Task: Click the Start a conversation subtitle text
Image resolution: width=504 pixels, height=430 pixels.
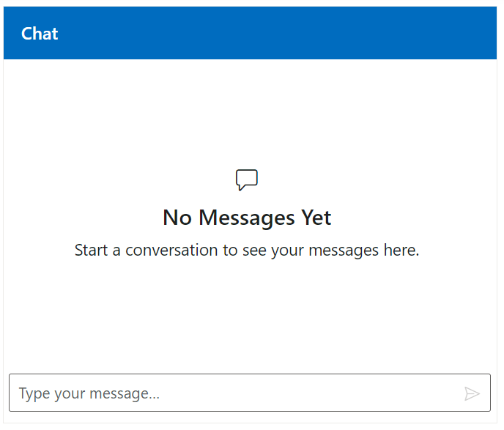Action: 247,251
